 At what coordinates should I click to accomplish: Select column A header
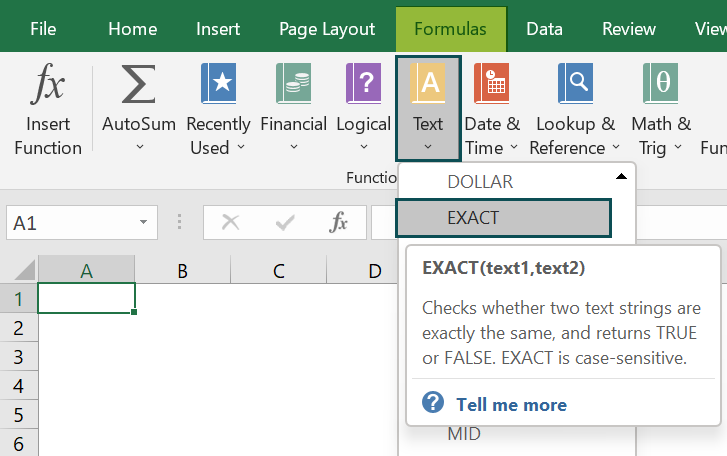(86, 271)
